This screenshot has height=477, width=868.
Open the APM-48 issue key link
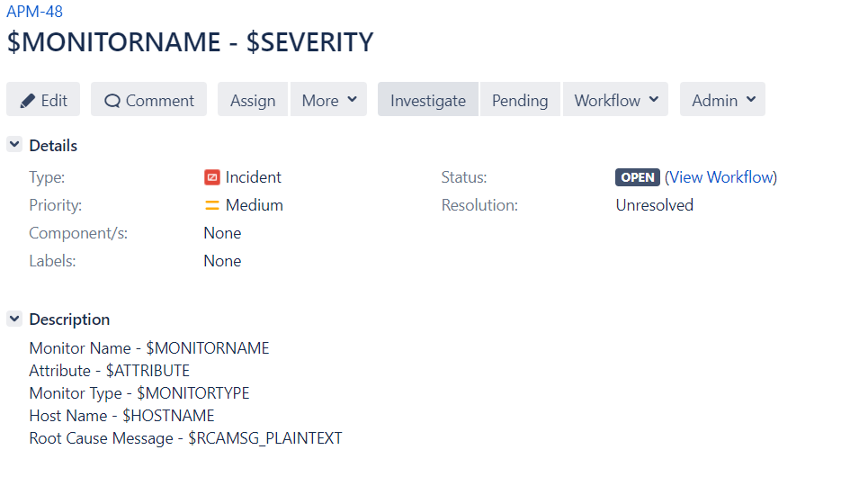click(34, 12)
